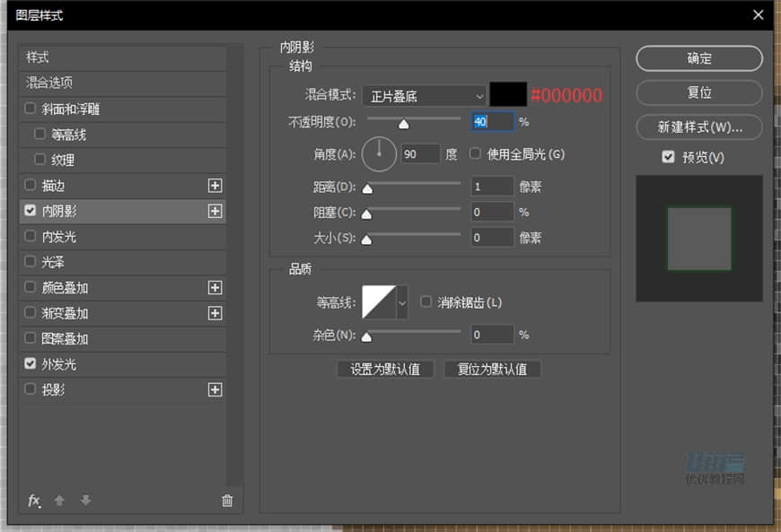Open the inner shadow color swatch

coord(505,95)
